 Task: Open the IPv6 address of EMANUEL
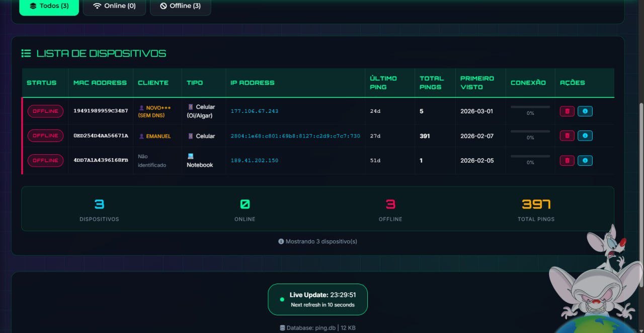295,136
